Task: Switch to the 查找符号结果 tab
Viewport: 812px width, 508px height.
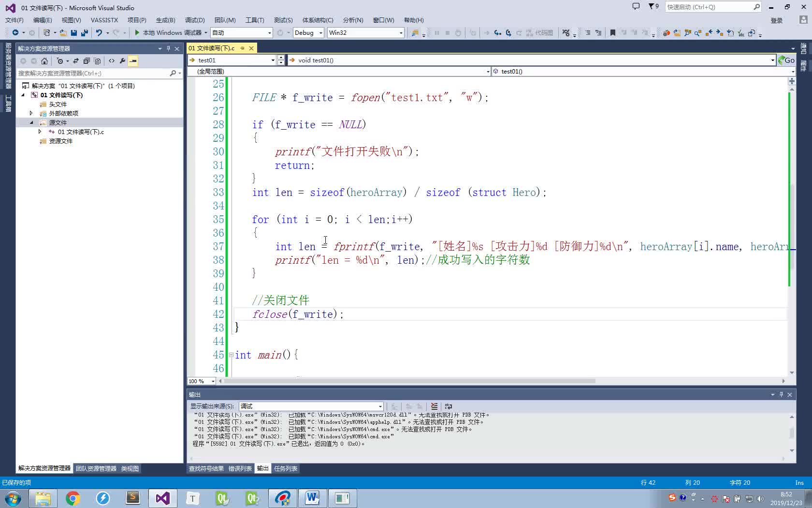Action: pos(206,468)
